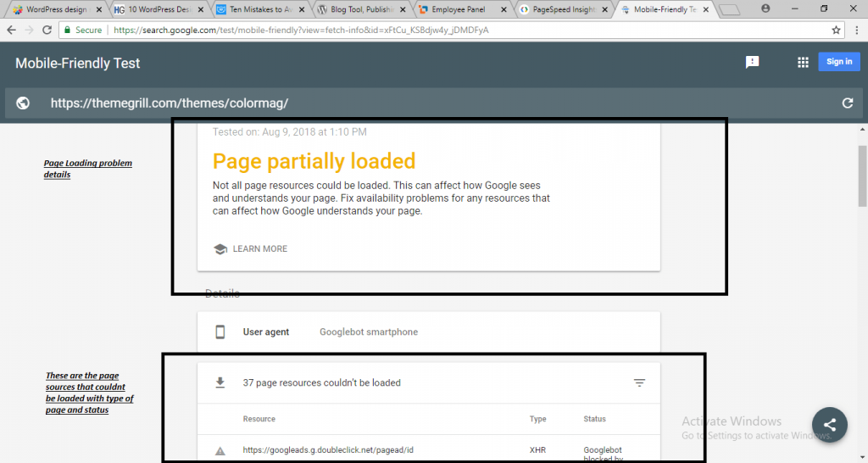Screen dimensions: 868x463
Task: Click the XHR type cell
Action: coord(537,449)
